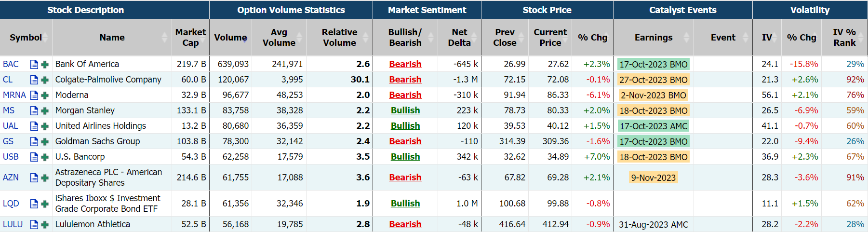Screen dimensions: 868x232
Task: Click the Net Delta column header
Action: point(459,38)
